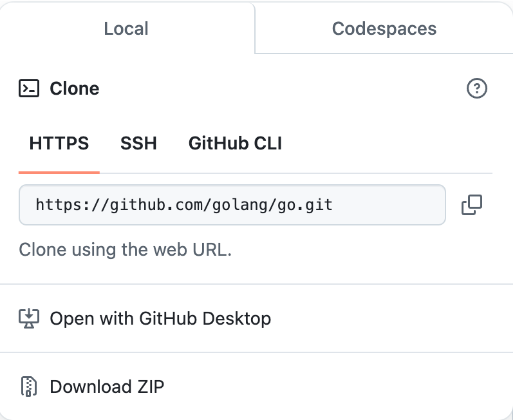The width and height of the screenshot is (515, 420).
Task: Copy the clone URL to clipboard
Action: pos(472,205)
